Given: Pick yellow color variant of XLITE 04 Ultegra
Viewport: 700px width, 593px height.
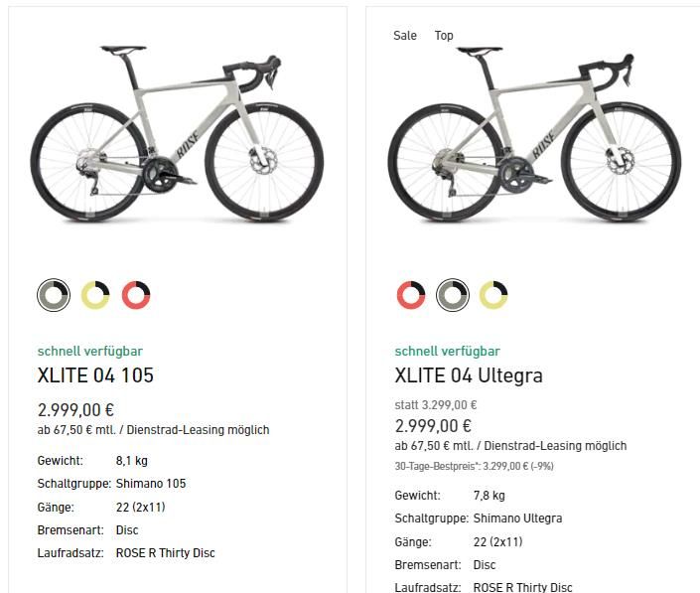Looking at the screenshot, I should [x=493, y=295].
